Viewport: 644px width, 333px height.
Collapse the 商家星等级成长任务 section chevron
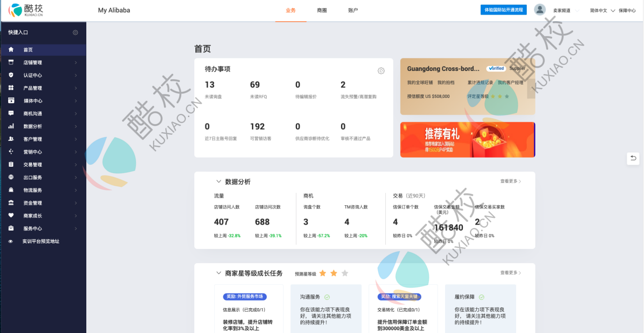click(219, 273)
